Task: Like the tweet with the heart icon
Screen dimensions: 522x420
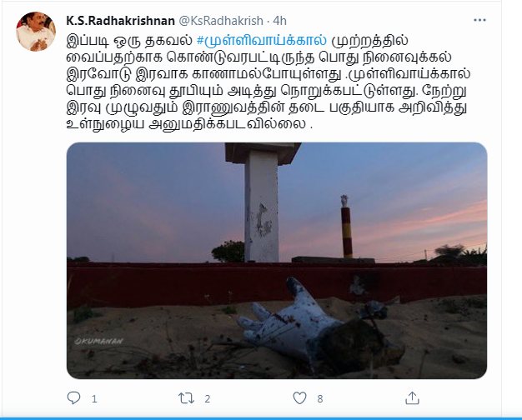Action: (299, 398)
